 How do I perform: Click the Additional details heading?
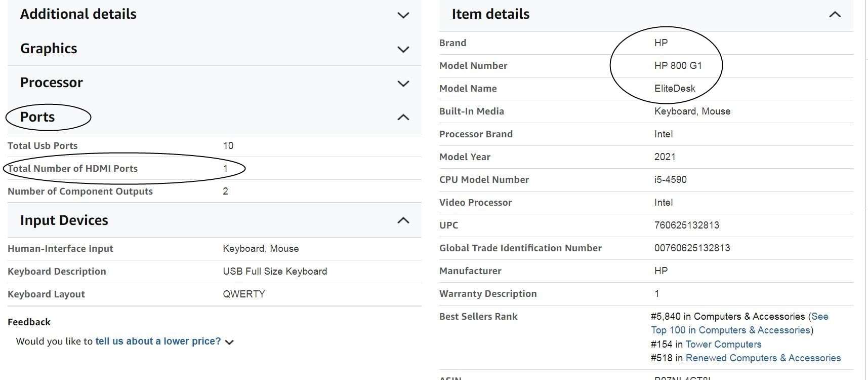[x=78, y=14]
